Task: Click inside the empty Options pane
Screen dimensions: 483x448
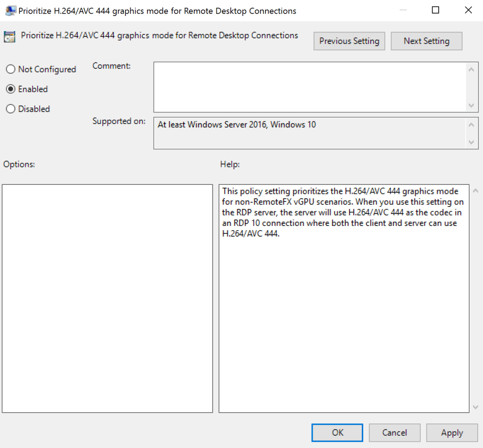Action: (x=108, y=298)
